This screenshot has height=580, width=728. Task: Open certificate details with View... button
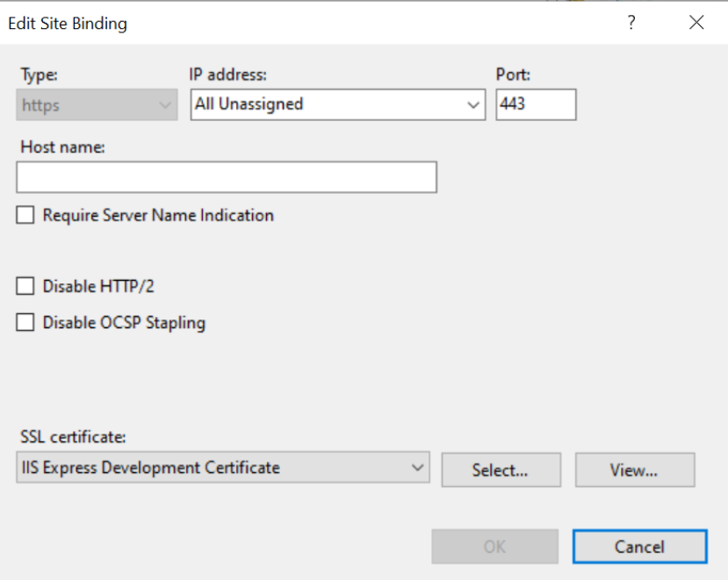[x=635, y=470]
